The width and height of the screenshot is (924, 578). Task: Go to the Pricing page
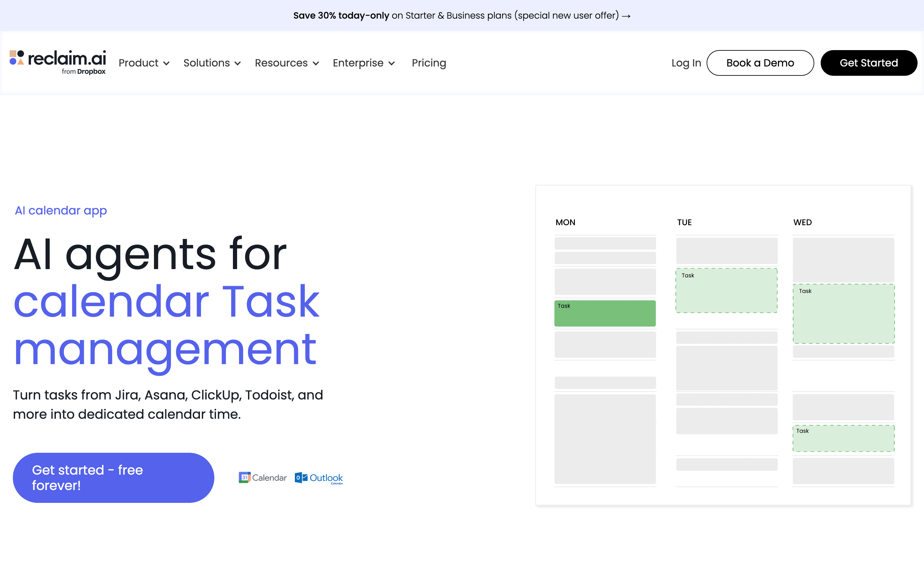tap(429, 63)
